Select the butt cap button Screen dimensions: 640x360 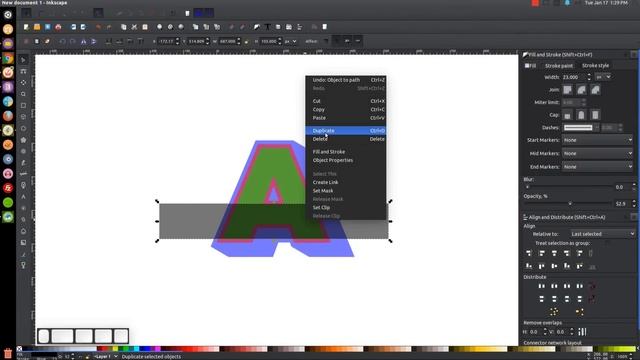568,115
